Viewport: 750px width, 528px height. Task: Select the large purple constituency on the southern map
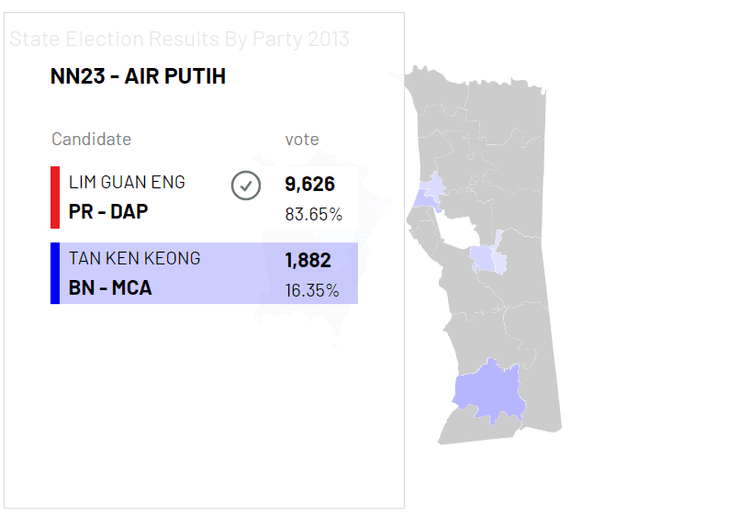[x=490, y=390]
